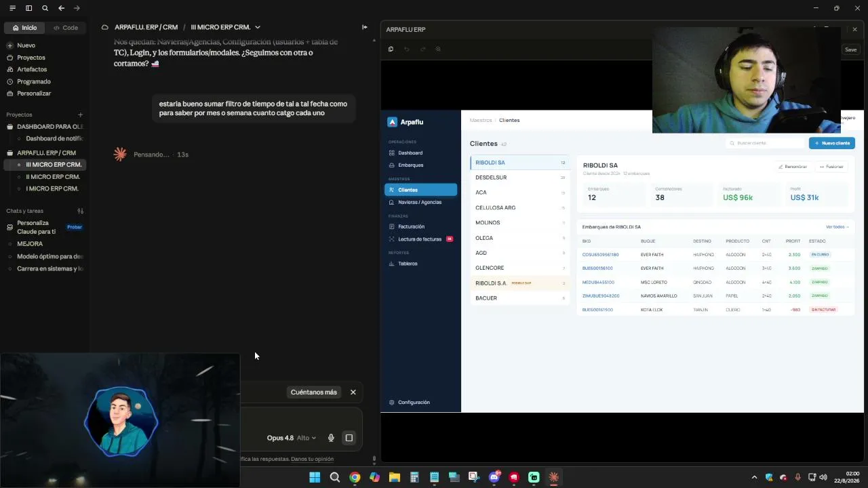Go back with the left arrow
Image resolution: width=868 pixels, height=488 pixels.
[61, 8]
